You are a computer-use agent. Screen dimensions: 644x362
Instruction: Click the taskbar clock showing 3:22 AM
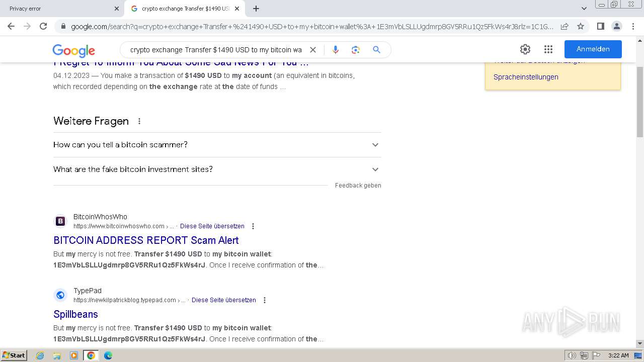(618, 355)
